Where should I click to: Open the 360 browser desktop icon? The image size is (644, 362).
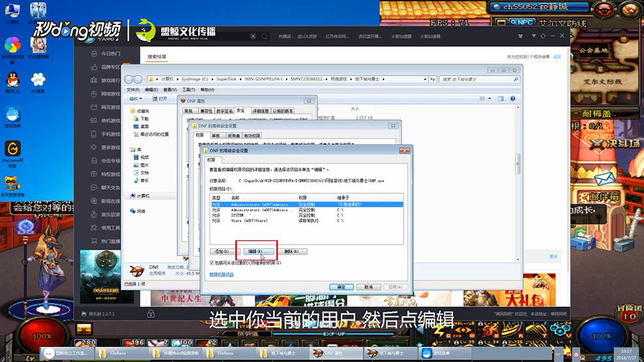(x=12, y=49)
